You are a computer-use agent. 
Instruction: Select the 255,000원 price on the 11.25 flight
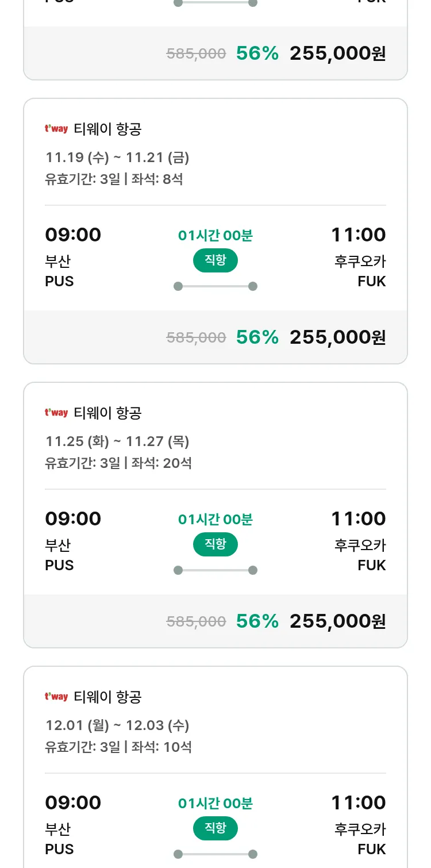tap(337, 621)
